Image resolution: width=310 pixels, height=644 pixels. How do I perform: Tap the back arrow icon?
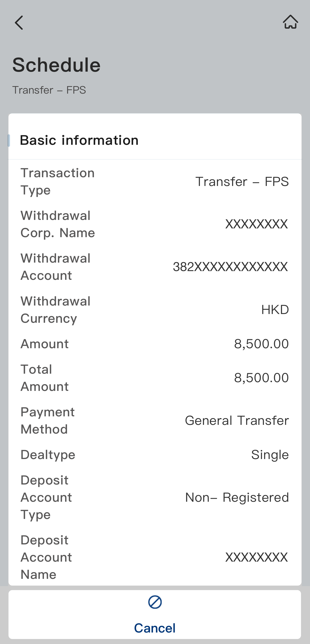point(19,22)
